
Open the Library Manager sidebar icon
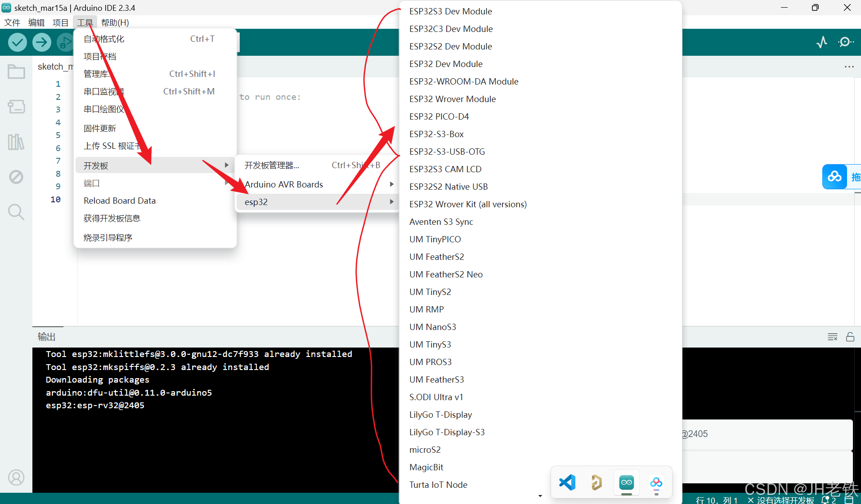(x=16, y=142)
